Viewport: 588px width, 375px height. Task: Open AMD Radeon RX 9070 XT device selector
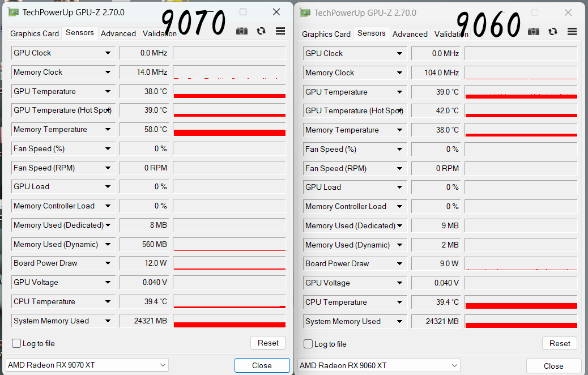point(87,365)
